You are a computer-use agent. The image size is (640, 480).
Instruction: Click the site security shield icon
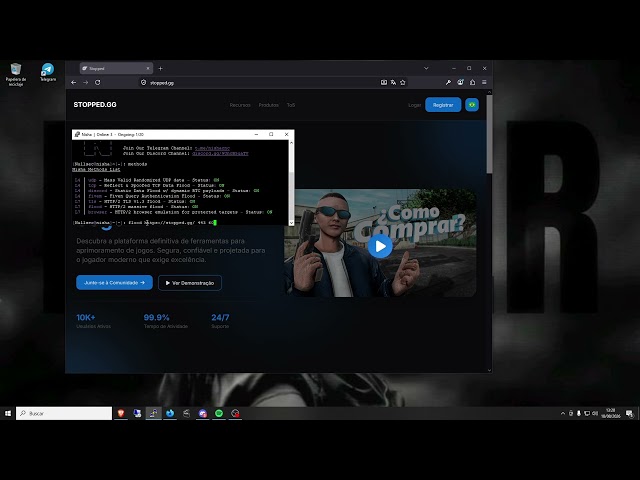tap(143, 82)
